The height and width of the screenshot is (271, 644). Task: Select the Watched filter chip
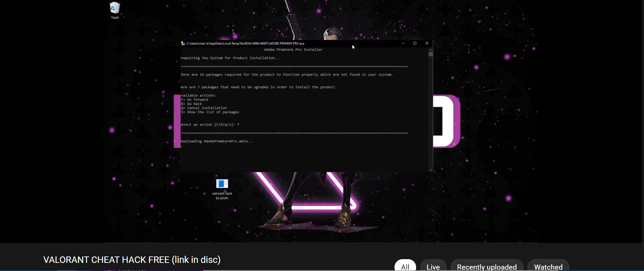548,266
